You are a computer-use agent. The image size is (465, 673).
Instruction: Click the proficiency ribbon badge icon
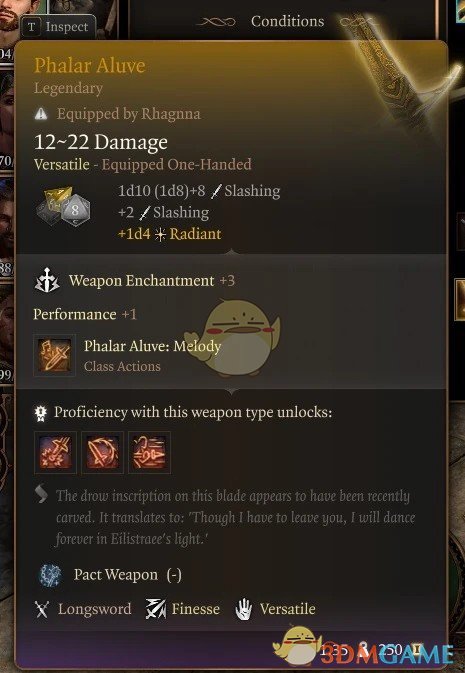[41, 412]
